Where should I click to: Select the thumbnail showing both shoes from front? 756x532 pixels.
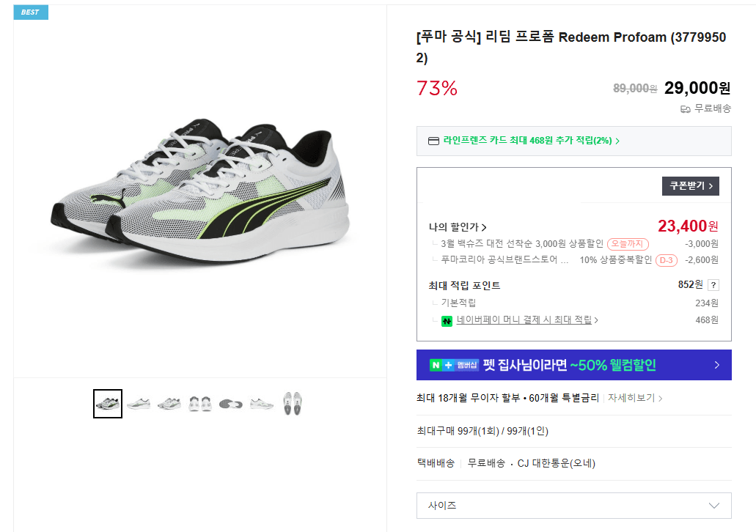pyautogui.click(x=199, y=403)
